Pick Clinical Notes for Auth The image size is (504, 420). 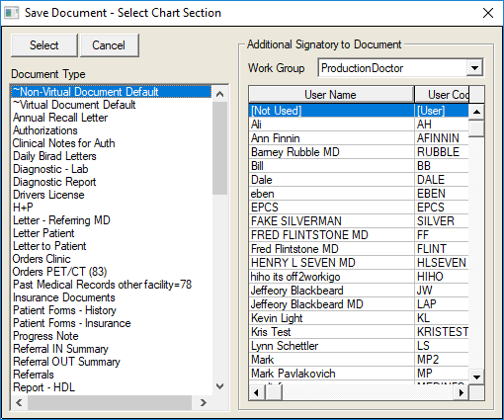click(x=112, y=143)
